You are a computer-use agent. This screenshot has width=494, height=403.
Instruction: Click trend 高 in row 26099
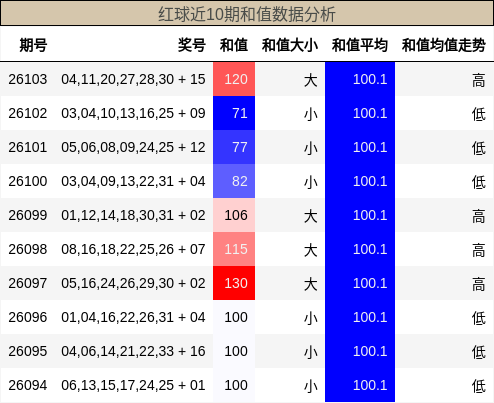tap(479, 216)
